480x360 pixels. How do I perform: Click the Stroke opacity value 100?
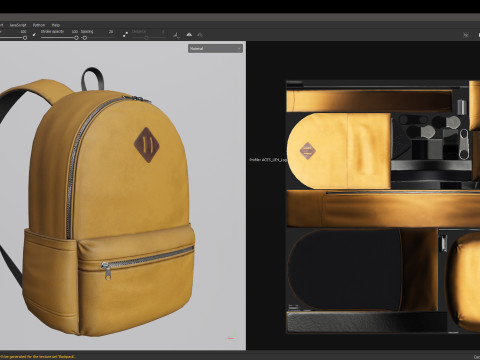pyautogui.click(x=75, y=32)
